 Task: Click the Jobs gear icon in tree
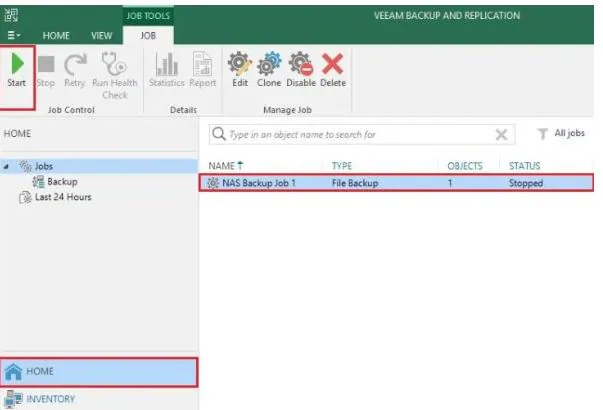click(25, 166)
